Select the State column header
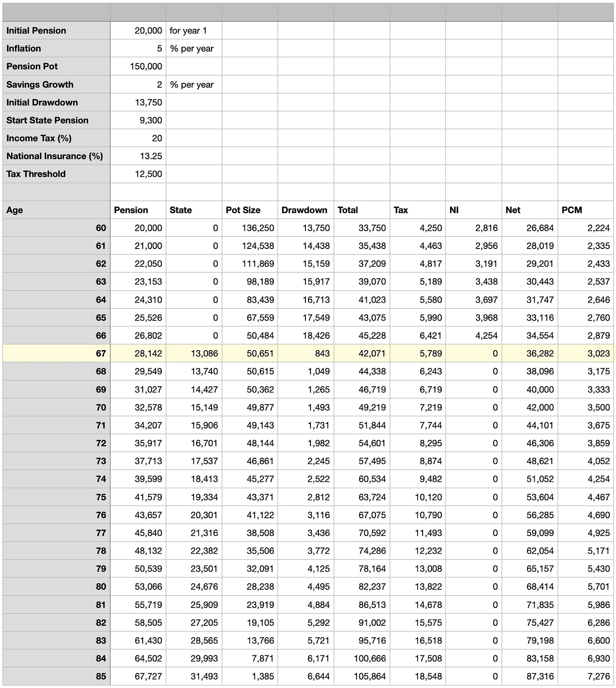616x688 pixels. coord(194,210)
